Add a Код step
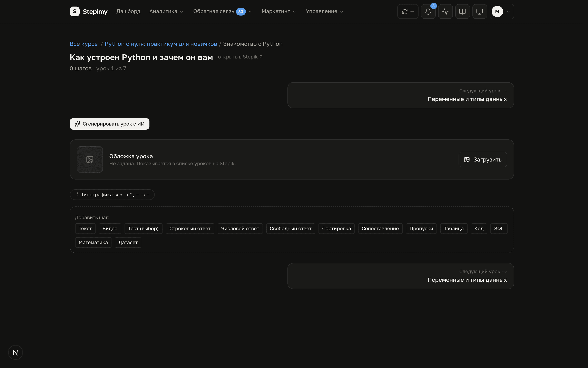This screenshot has width=588, height=368. (x=479, y=228)
